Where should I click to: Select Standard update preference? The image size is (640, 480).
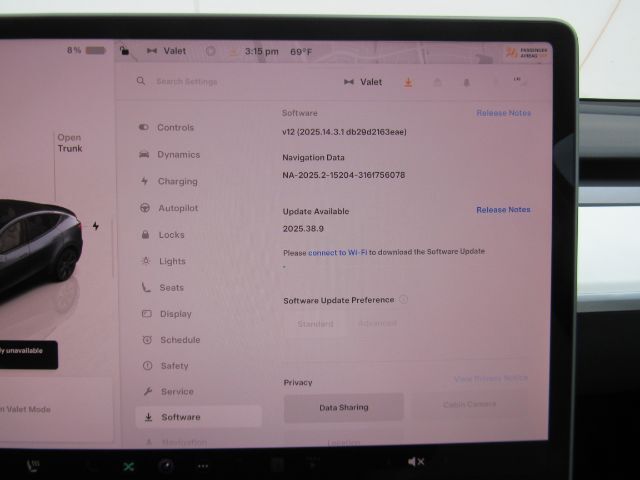[315, 324]
